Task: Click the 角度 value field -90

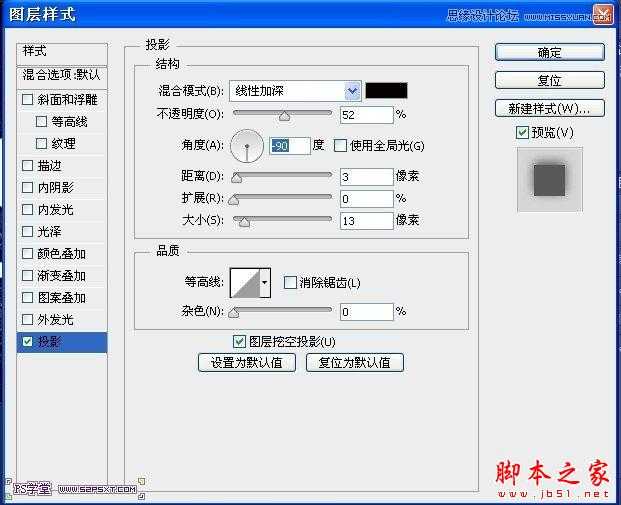Action: click(x=290, y=146)
